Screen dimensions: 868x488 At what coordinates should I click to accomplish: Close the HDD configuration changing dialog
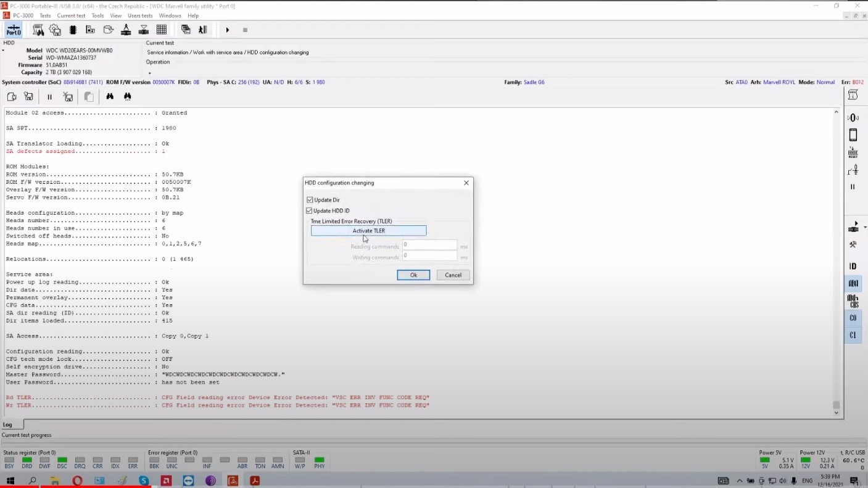pos(466,183)
